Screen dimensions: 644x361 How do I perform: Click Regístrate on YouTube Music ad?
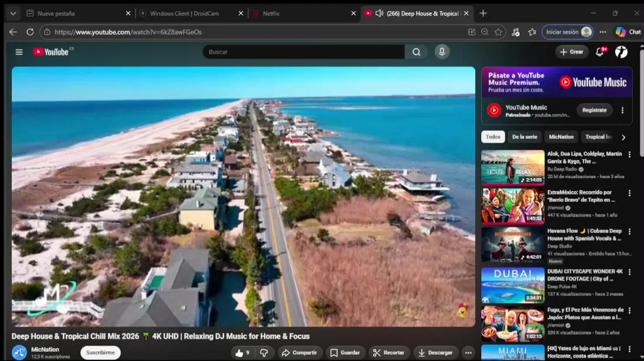594,110
